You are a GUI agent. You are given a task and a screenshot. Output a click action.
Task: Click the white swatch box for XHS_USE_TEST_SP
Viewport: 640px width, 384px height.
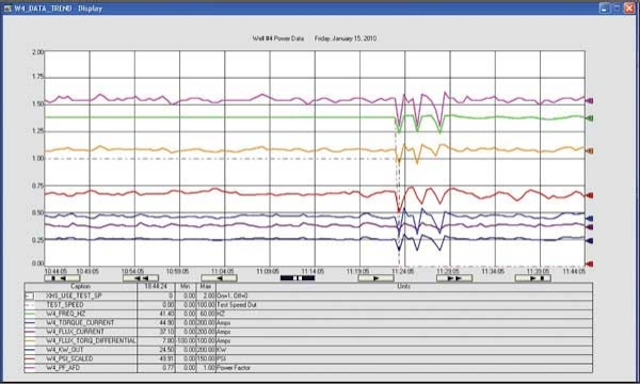coord(30,296)
